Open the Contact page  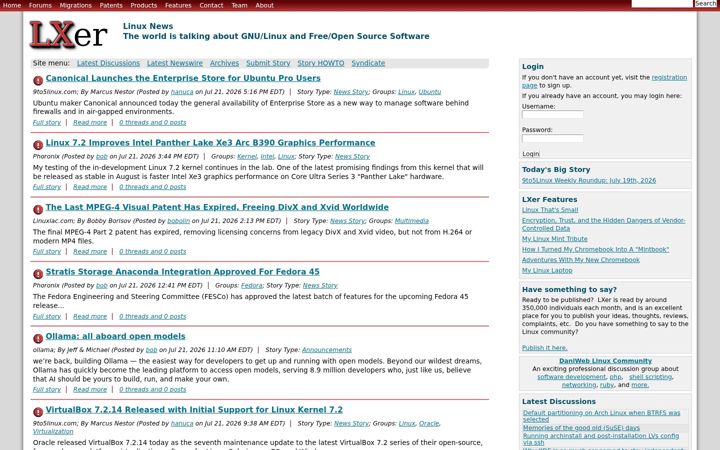coord(211,5)
